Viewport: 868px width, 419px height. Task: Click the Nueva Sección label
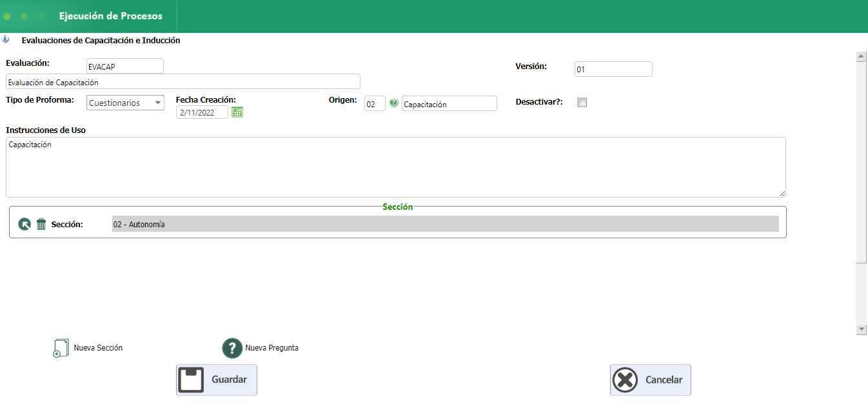click(x=98, y=348)
